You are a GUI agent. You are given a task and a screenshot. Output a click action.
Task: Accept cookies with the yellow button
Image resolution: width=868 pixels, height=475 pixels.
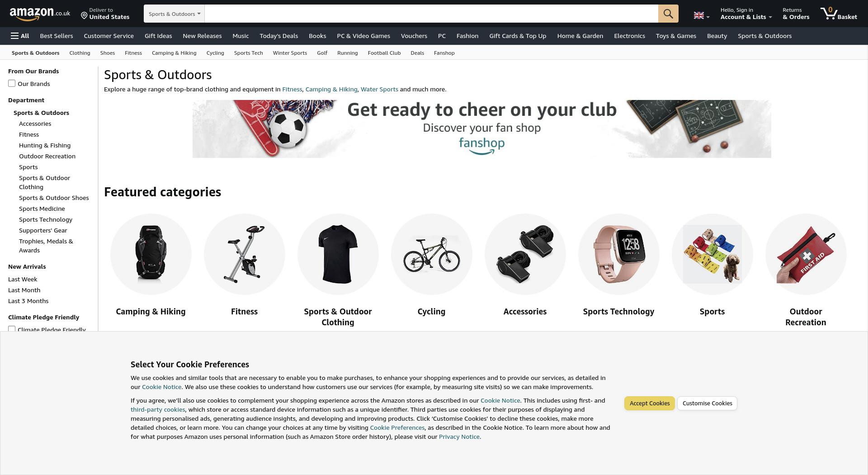tap(649, 403)
